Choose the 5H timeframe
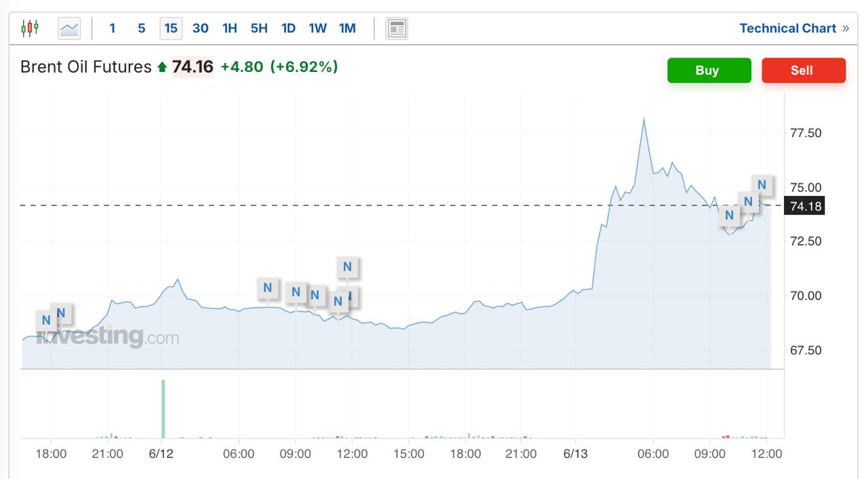The width and height of the screenshot is (868, 479). click(259, 28)
